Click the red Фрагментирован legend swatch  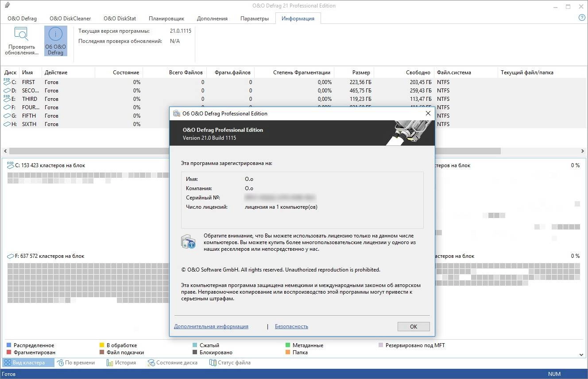[9, 352]
